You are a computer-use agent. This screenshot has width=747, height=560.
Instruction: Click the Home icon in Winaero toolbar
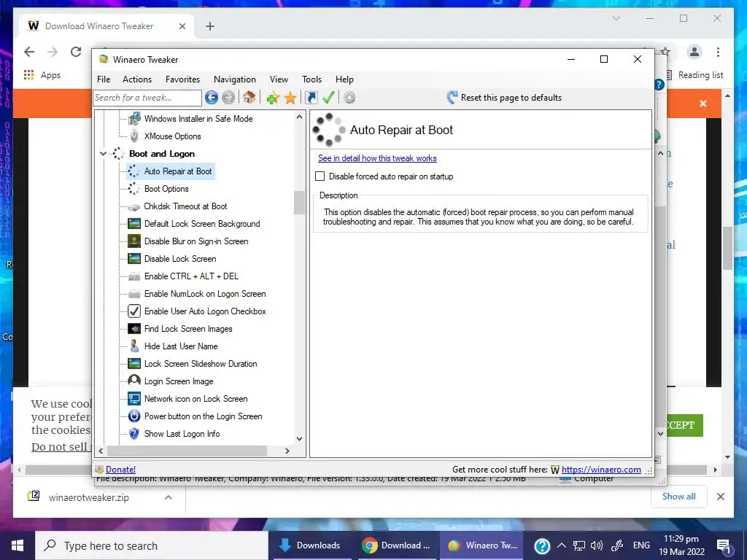click(249, 98)
